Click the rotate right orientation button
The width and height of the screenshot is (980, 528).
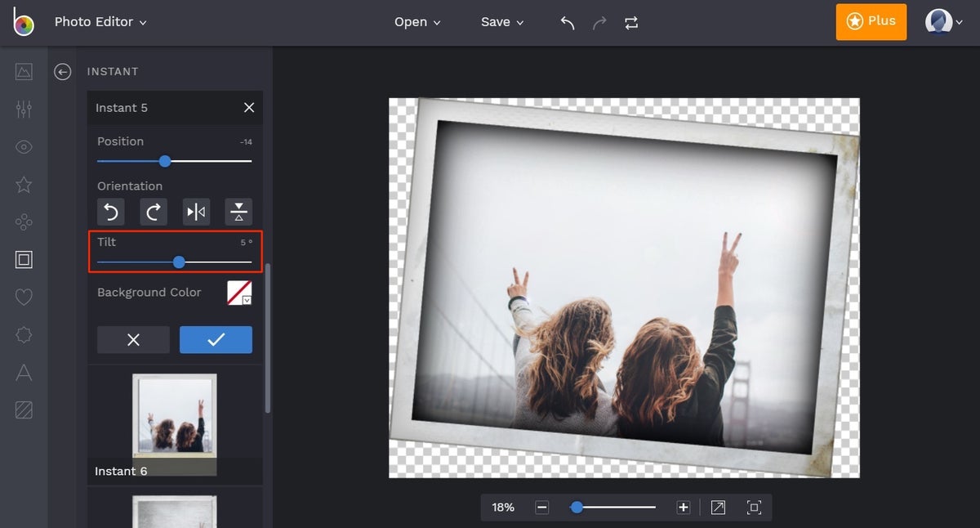[154, 213]
